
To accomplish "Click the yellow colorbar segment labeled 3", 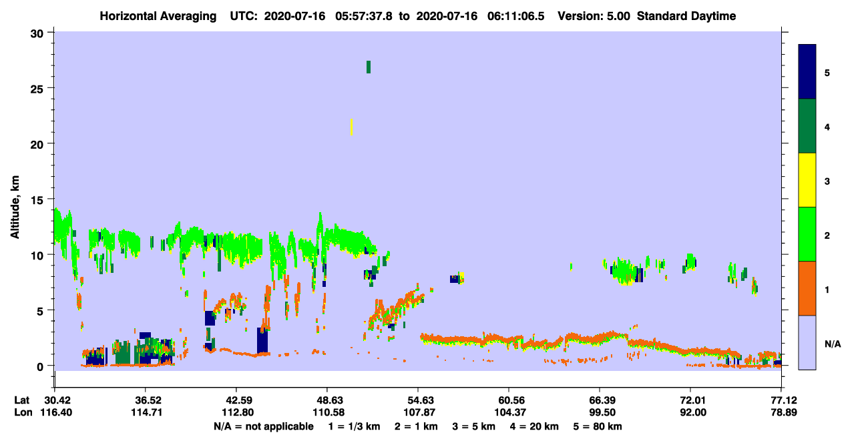I will 807,180.
